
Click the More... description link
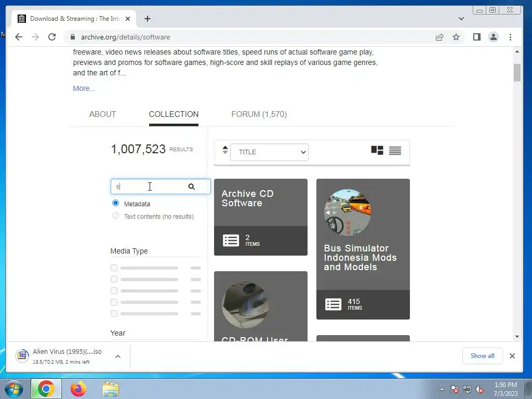pyautogui.click(x=84, y=88)
